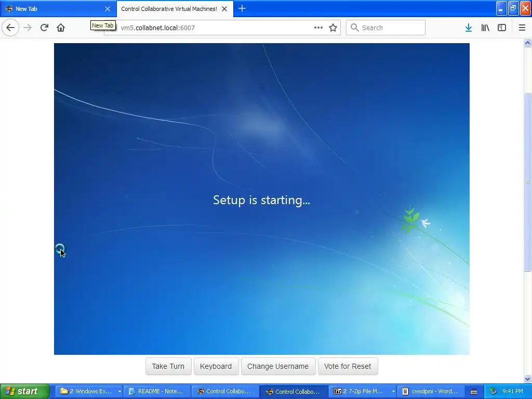
Task: Click Change Username
Action: 278,366
